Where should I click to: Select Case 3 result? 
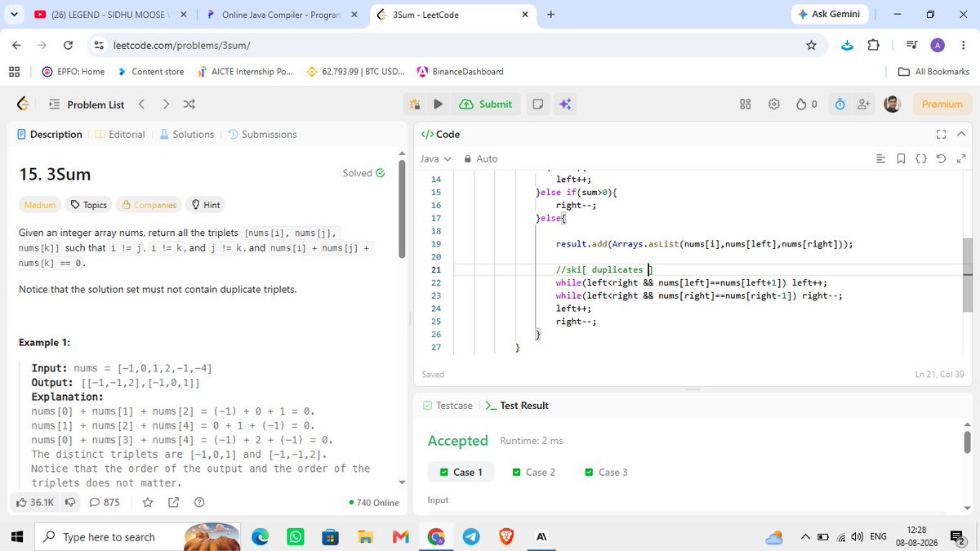click(607, 472)
